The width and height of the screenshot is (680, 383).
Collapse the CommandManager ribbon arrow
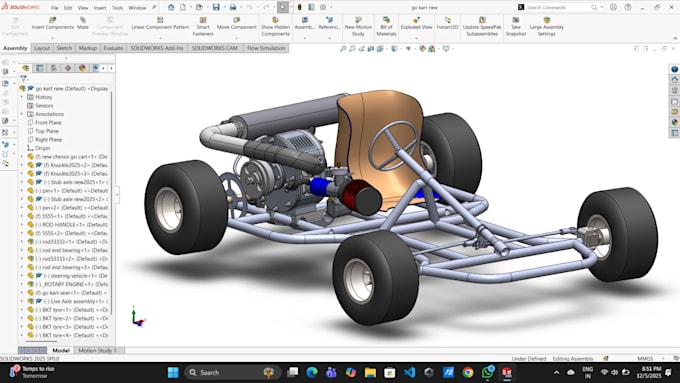pyautogui.click(x=675, y=39)
